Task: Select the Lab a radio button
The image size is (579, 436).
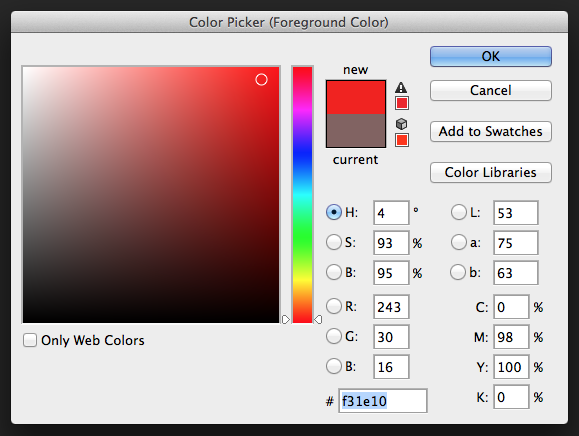Action: click(x=459, y=243)
